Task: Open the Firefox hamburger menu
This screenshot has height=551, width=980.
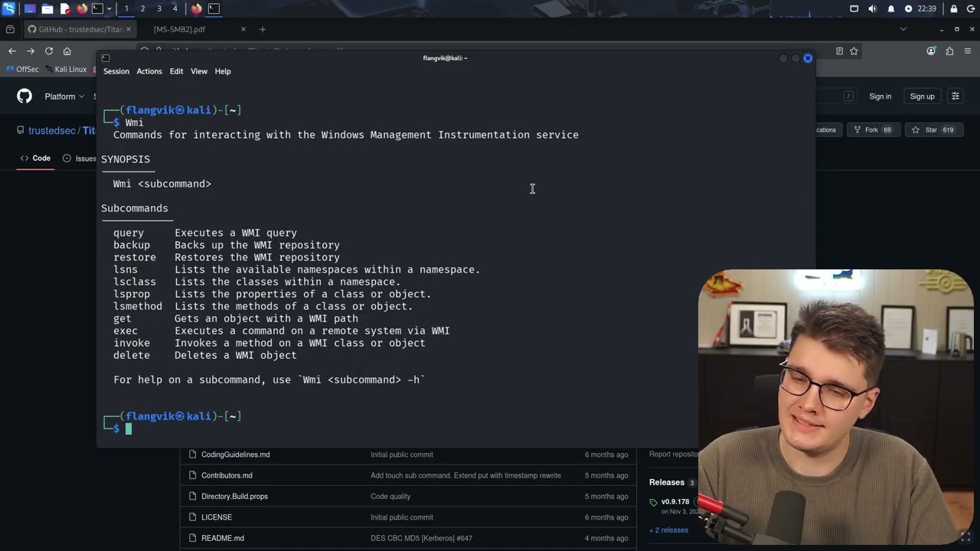Action: point(968,51)
